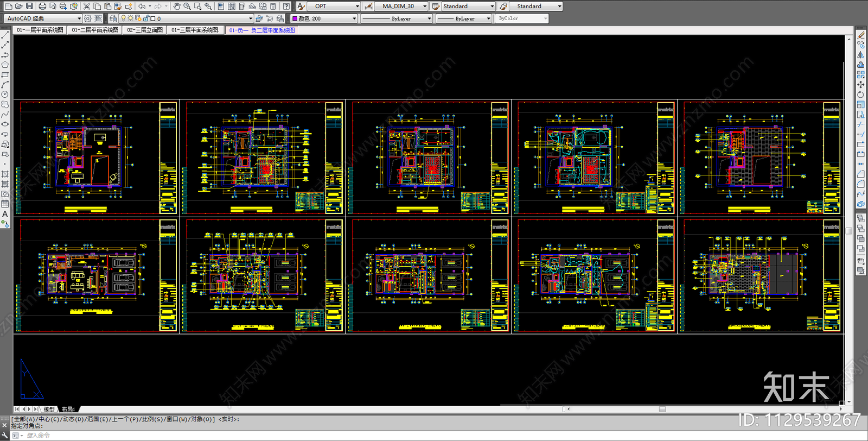868x441 pixels.
Task: Toggle layer lock padlock icon
Action: pyautogui.click(x=145, y=18)
